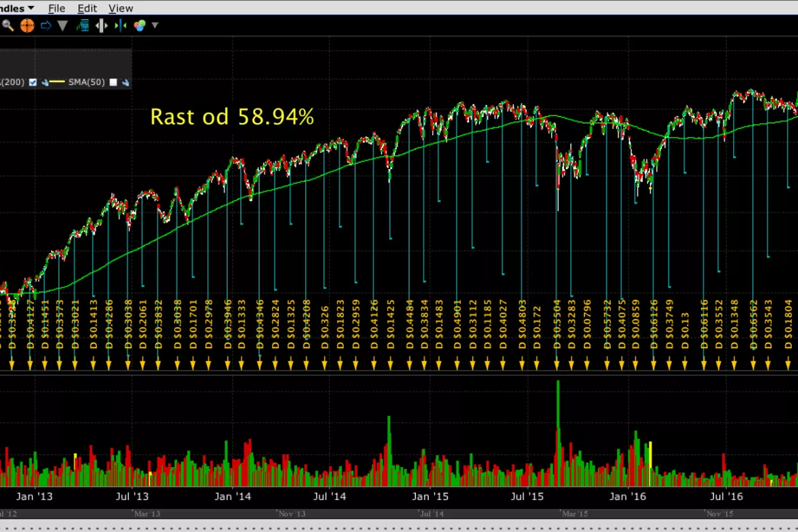
Task: Open SMA(50) wrench settings icon
Action: [x=126, y=82]
